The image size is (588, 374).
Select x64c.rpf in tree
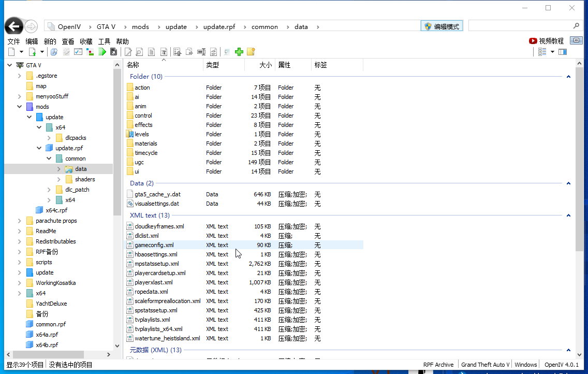point(56,210)
